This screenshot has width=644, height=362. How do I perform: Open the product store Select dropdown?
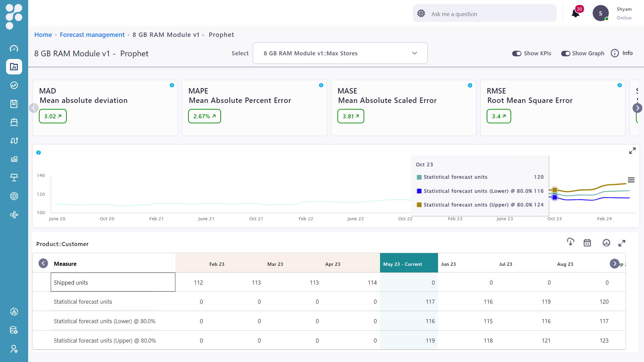tap(340, 53)
